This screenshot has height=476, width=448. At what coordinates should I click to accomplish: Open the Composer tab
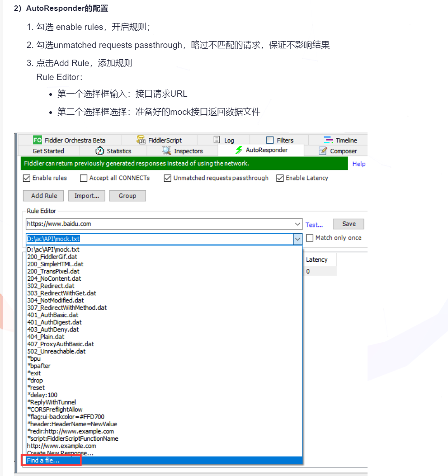[336, 151]
